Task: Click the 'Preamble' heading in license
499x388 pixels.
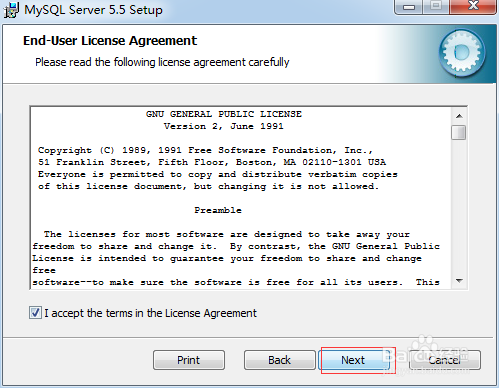Action: [x=218, y=210]
